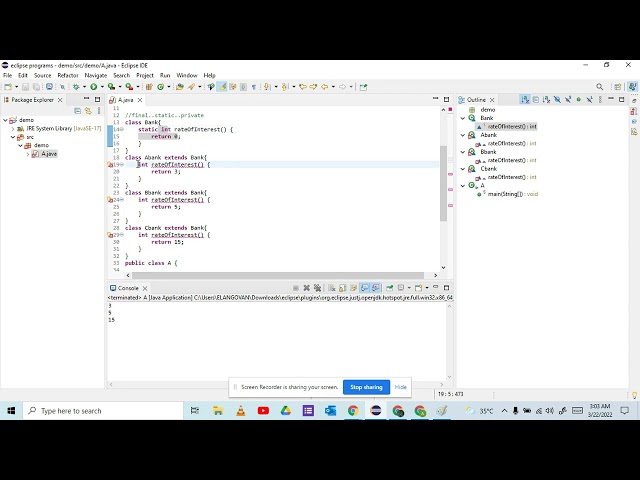This screenshot has height=480, width=640.
Task: Click Clear Console icon
Action: click(331, 288)
